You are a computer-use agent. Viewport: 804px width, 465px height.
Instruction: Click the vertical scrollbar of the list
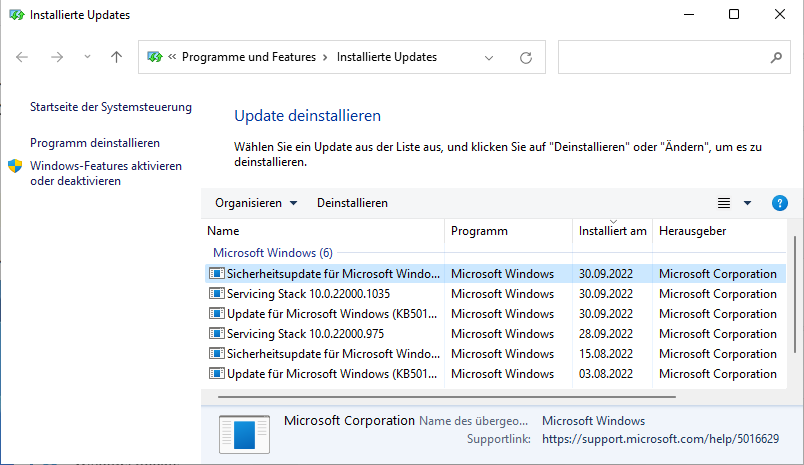point(795,295)
